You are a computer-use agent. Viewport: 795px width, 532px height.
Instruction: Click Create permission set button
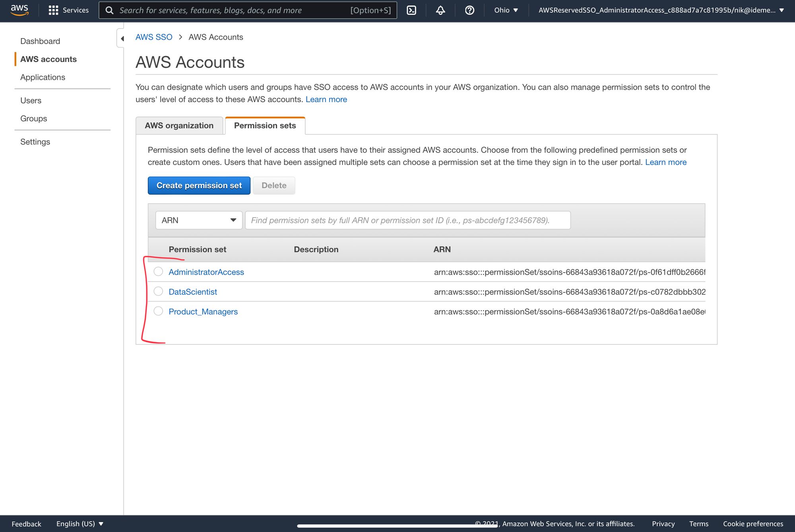tap(199, 186)
